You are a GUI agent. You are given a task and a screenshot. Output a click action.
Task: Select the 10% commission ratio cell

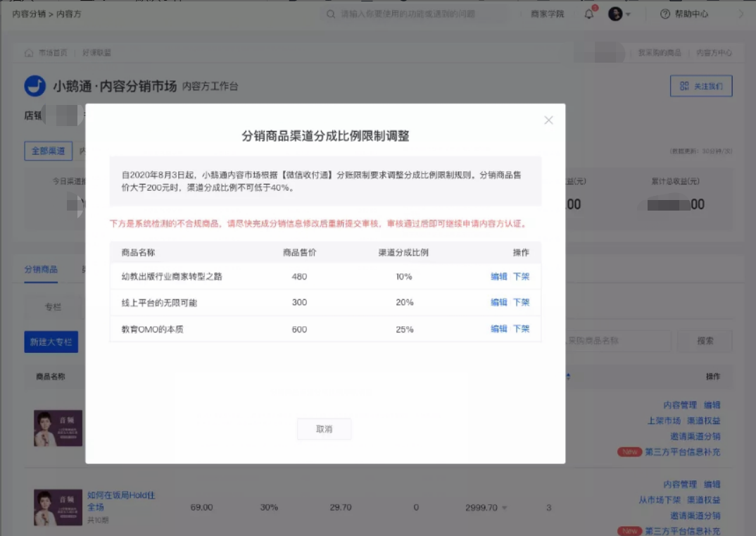404,276
